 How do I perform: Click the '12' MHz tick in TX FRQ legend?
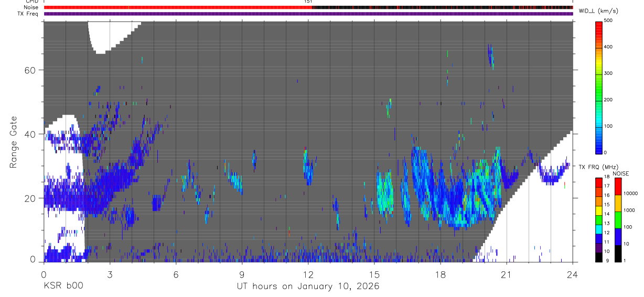[x=607, y=233]
